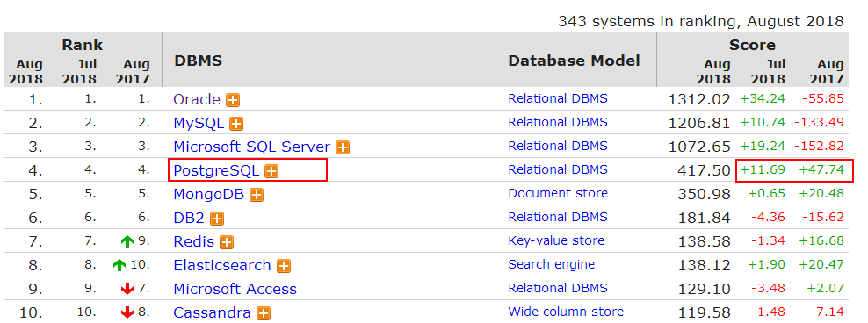Click the green up arrow beside Redis
The width and height of the screenshot is (868, 323).
[x=127, y=241]
